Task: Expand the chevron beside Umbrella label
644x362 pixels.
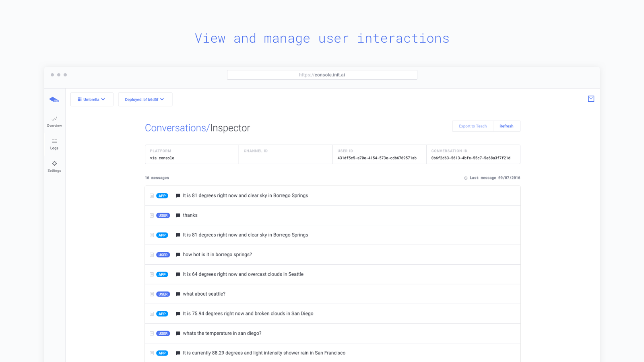Action: coord(103,99)
